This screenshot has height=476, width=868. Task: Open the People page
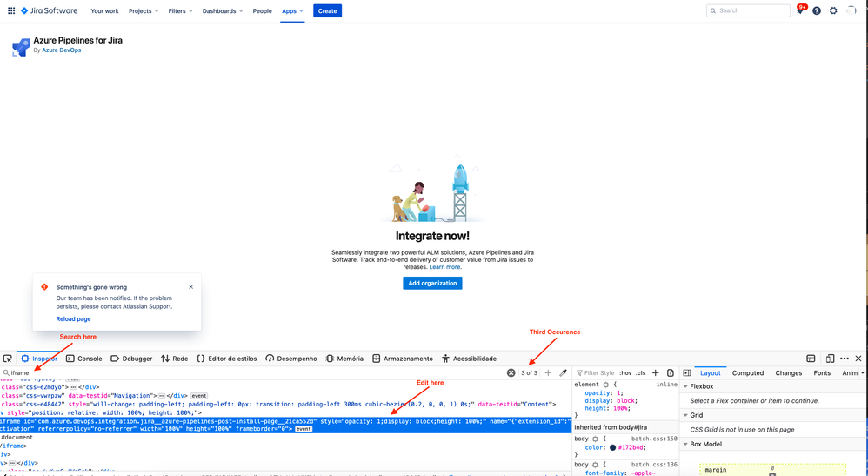click(x=263, y=11)
